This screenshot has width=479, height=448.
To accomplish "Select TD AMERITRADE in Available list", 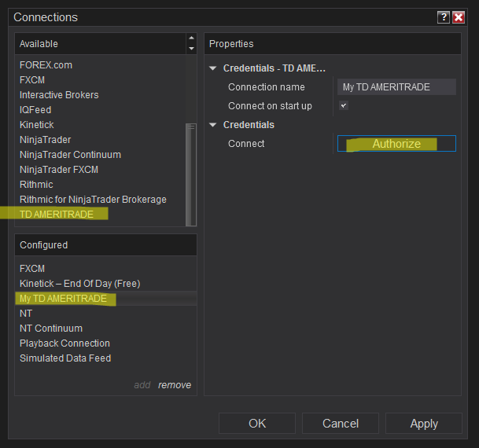I will pos(57,215).
